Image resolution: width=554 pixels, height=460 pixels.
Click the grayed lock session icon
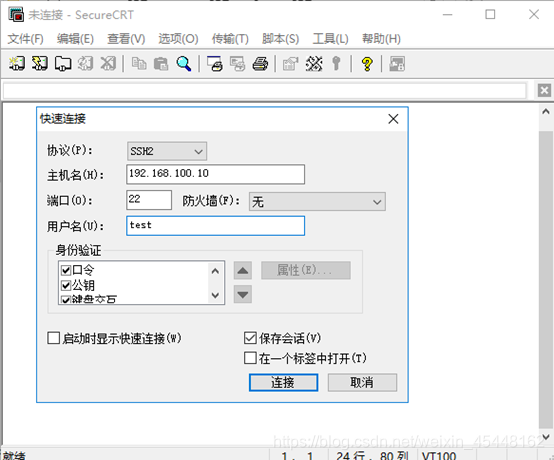click(x=397, y=64)
